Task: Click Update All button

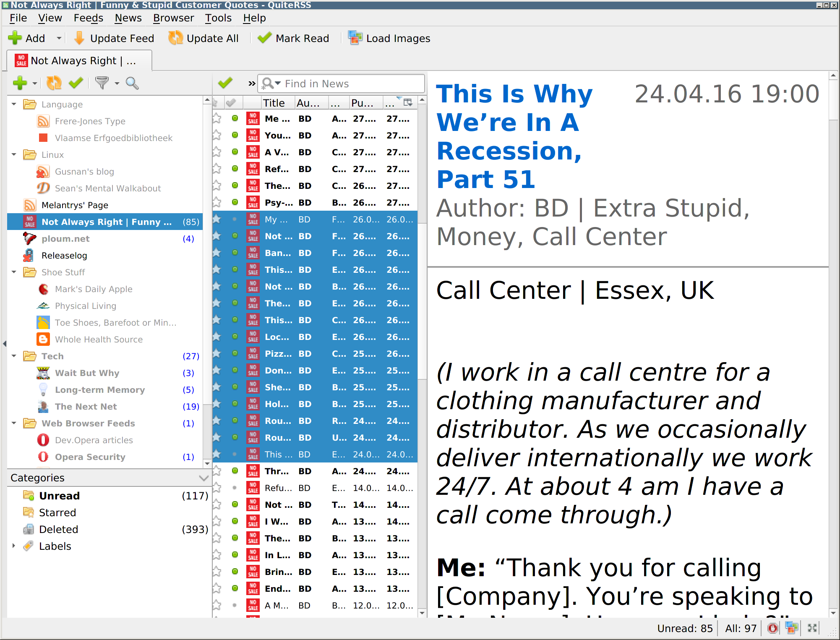Action: click(203, 38)
